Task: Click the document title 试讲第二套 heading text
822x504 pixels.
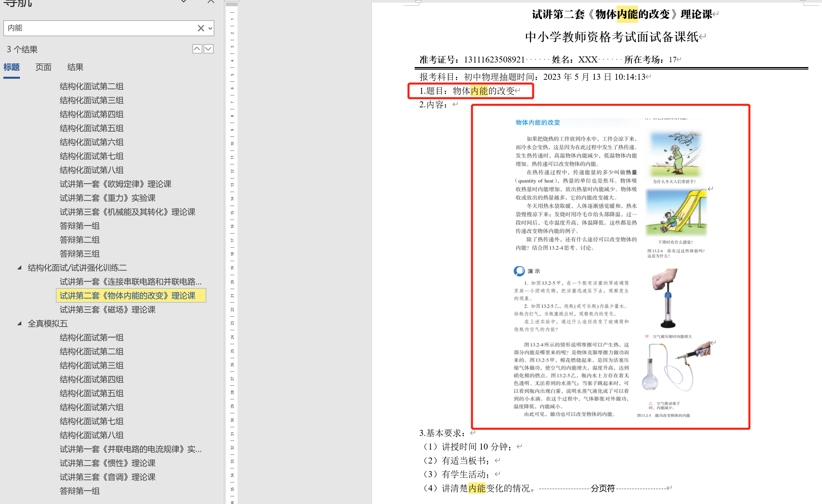Action: [622, 14]
